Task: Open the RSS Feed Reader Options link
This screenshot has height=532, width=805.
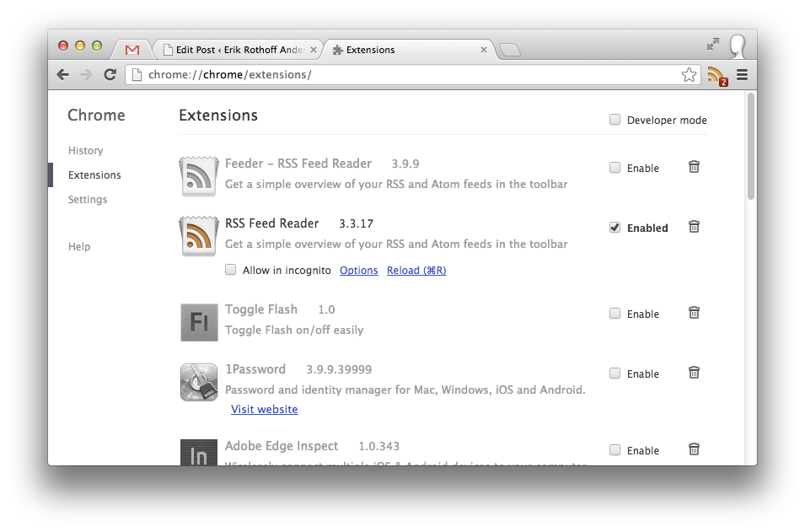Action: click(359, 270)
